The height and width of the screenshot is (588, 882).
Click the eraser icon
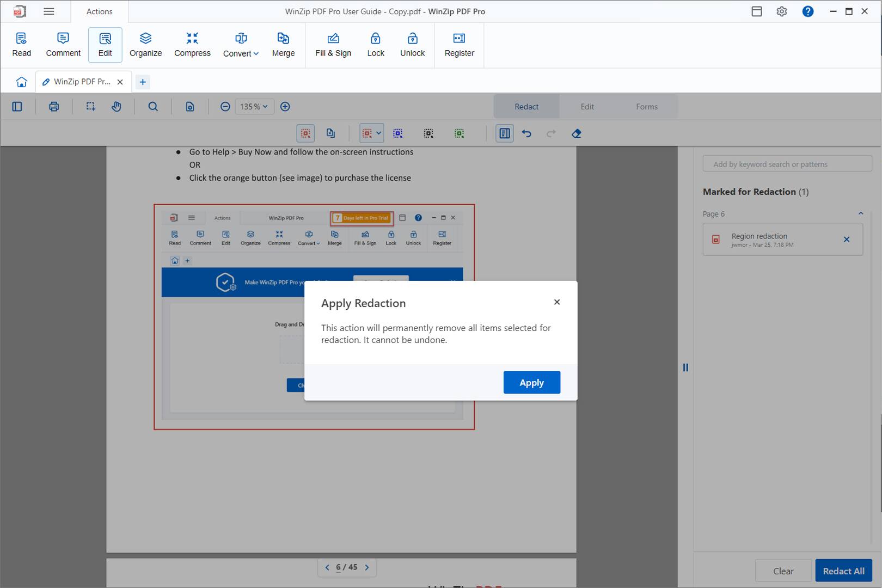[577, 133]
